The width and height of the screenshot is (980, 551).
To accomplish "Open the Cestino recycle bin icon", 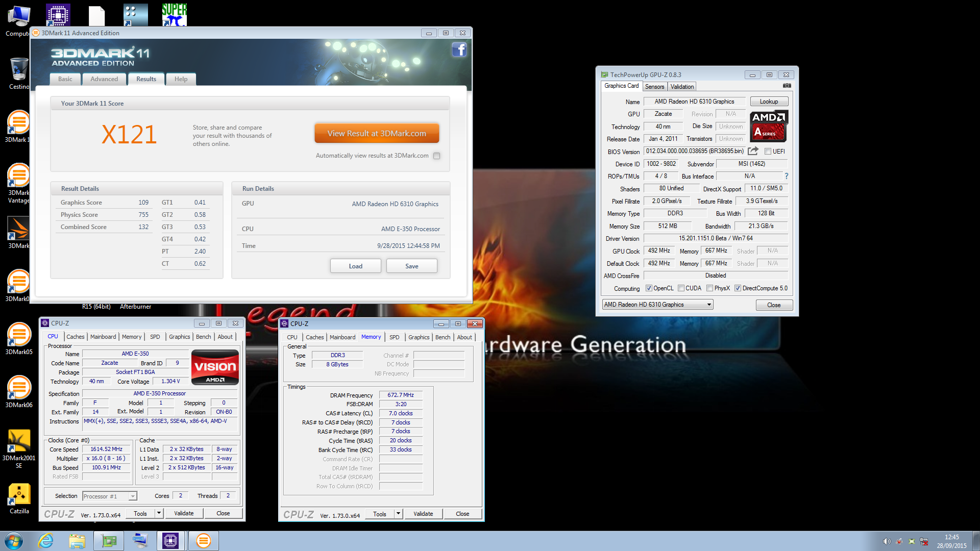I will pyautogui.click(x=18, y=74).
